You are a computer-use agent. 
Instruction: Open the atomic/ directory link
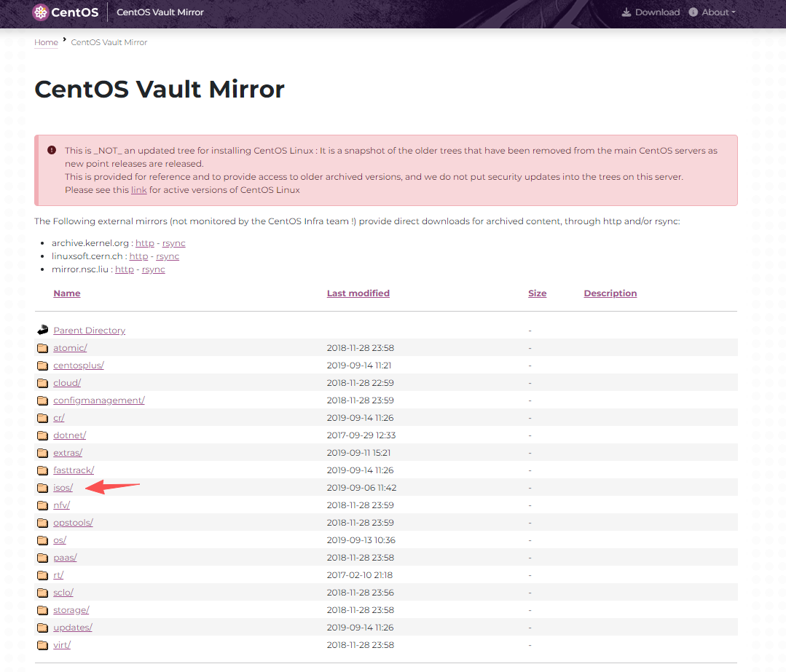70,348
